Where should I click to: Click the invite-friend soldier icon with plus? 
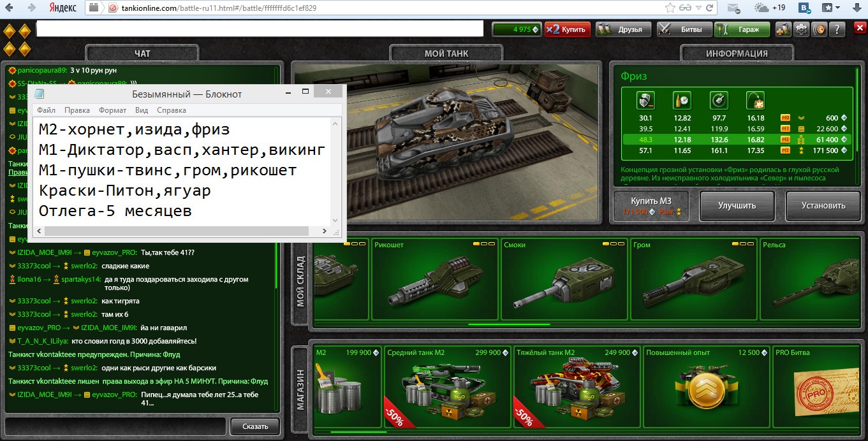(x=784, y=29)
